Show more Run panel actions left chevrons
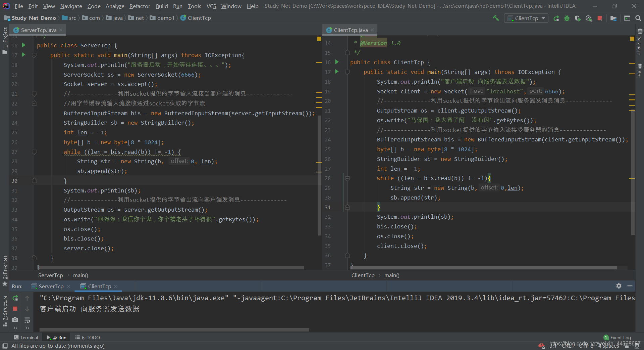The height and width of the screenshot is (350, 644). [15, 328]
